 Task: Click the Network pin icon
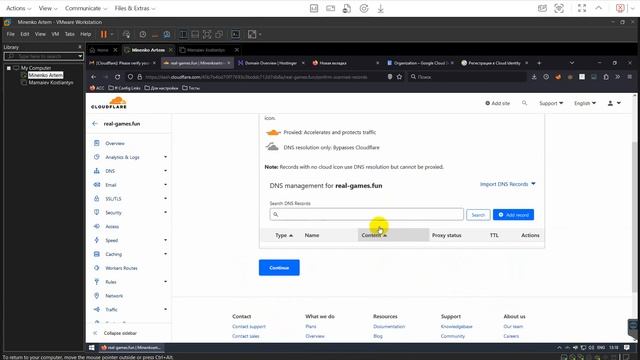point(97,296)
